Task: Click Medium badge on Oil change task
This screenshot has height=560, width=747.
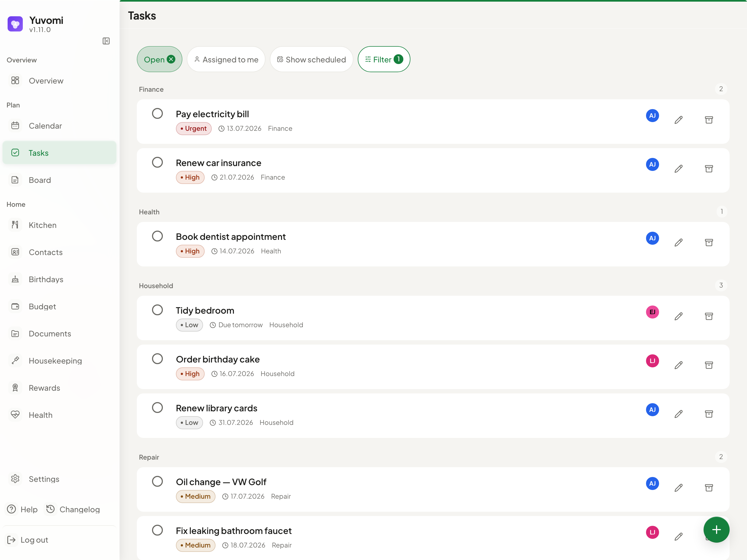Action: click(195, 497)
